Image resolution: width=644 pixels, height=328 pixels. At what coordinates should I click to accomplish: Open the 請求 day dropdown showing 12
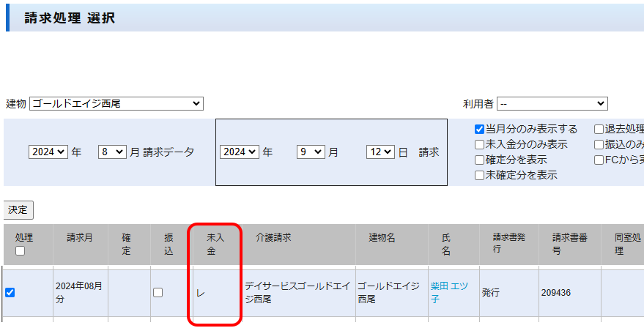pos(381,152)
